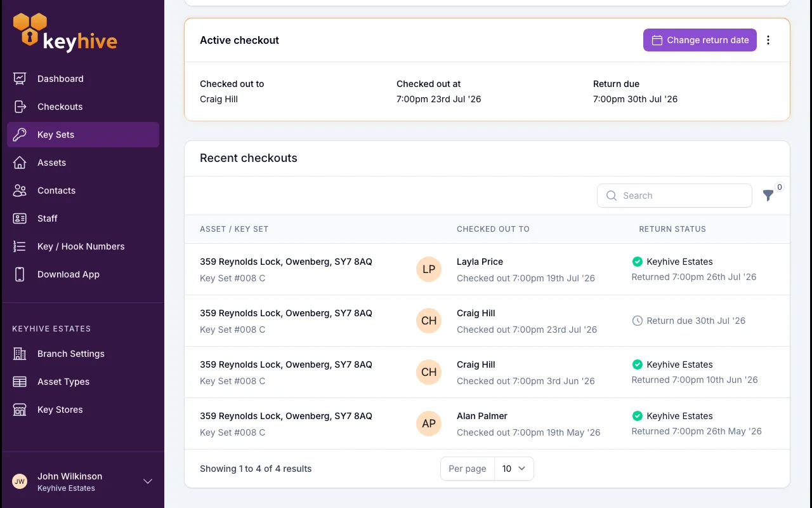The width and height of the screenshot is (812, 508).
Task: Click the RETURN STATUS column header
Action: click(x=672, y=229)
